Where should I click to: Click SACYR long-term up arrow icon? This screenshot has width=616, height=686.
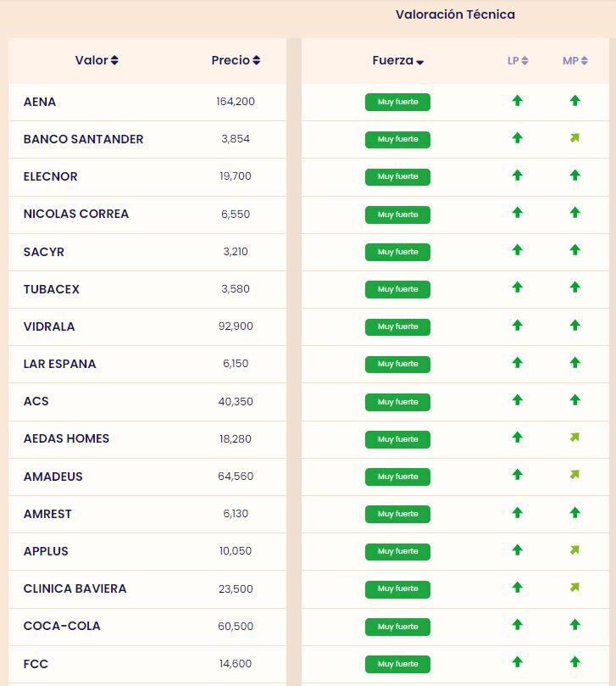517,251
